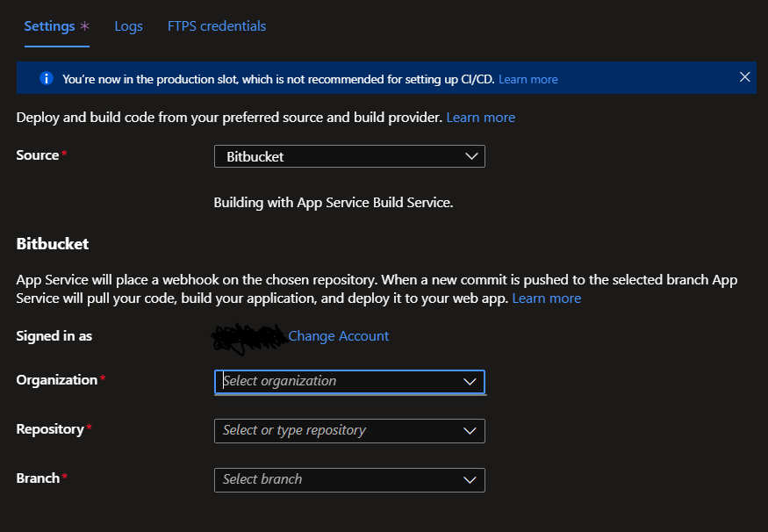Open Learn more link after build provider text
768x532 pixels.
pyautogui.click(x=480, y=118)
